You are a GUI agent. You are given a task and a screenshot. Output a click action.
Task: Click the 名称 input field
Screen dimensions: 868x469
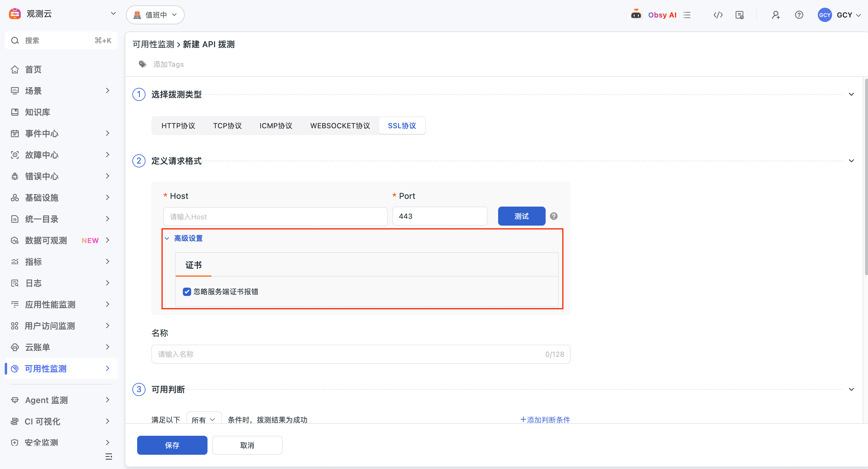361,354
